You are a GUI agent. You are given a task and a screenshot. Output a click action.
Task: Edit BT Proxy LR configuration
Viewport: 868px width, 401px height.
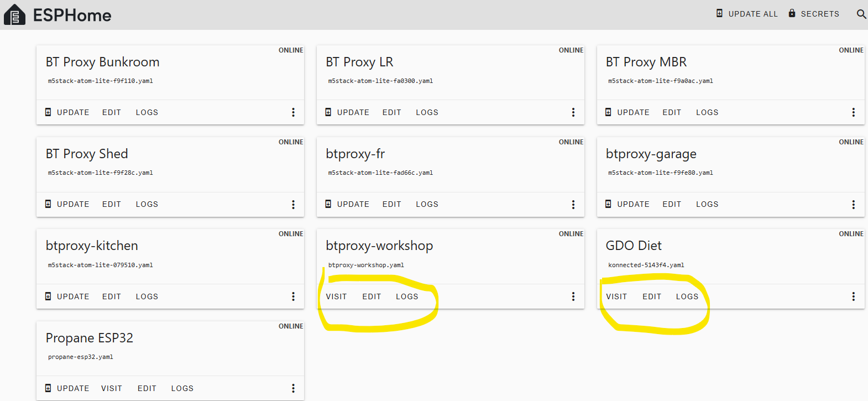[x=392, y=112]
